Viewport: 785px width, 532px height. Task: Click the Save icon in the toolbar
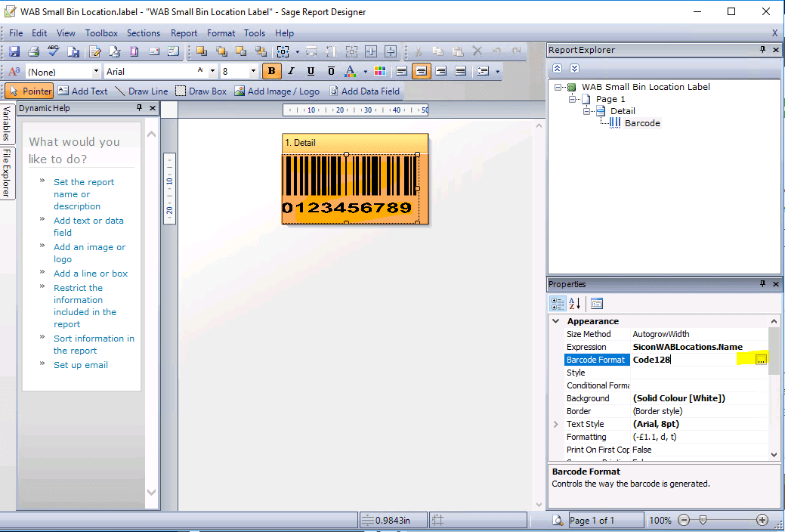point(14,51)
